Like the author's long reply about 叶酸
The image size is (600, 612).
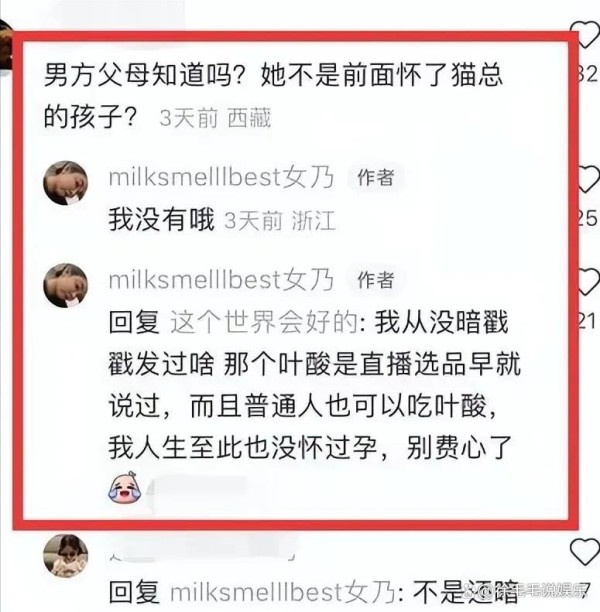click(589, 281)
